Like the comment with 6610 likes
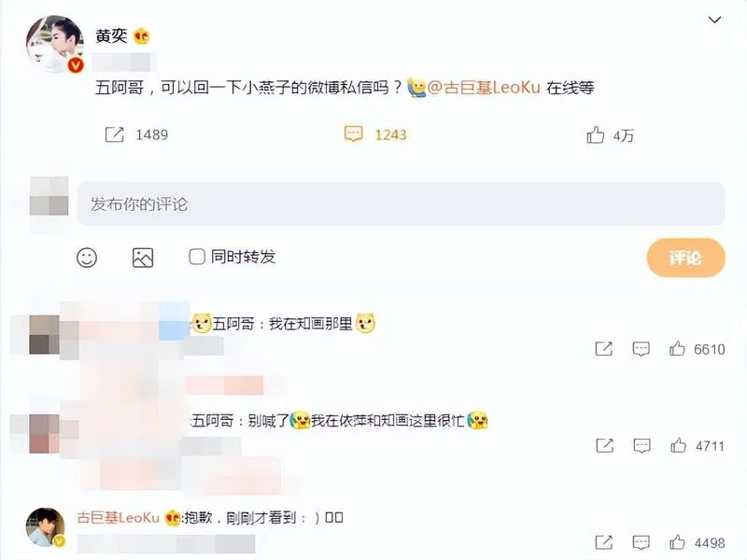Image resolution: width=747 pixels, height=560 pixels. click(x=677, y=349)
